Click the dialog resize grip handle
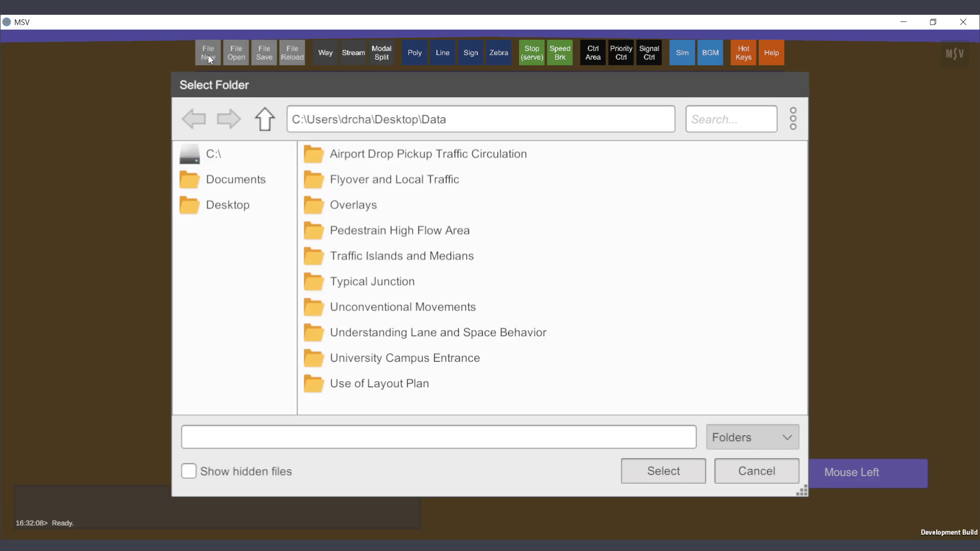Image resolution: width=980 pixels, height=551 pixels. pos(801,490)
